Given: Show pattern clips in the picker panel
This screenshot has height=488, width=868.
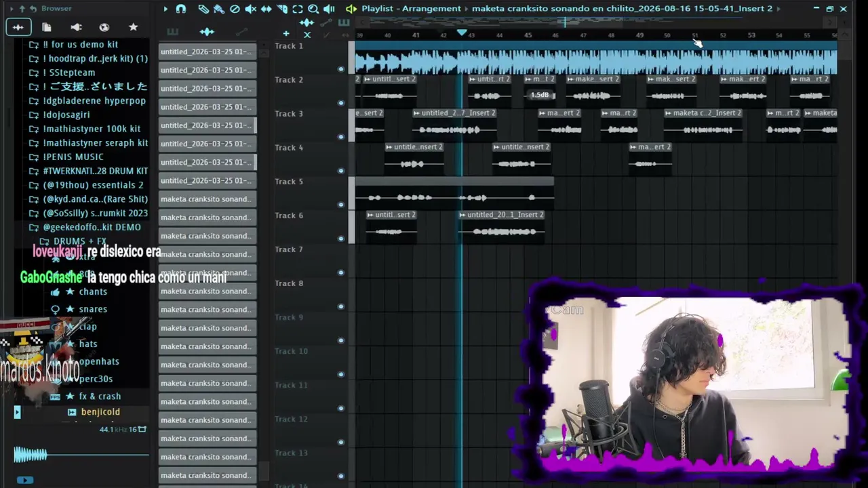Looking at the screenshot, I should pos(172,32).
